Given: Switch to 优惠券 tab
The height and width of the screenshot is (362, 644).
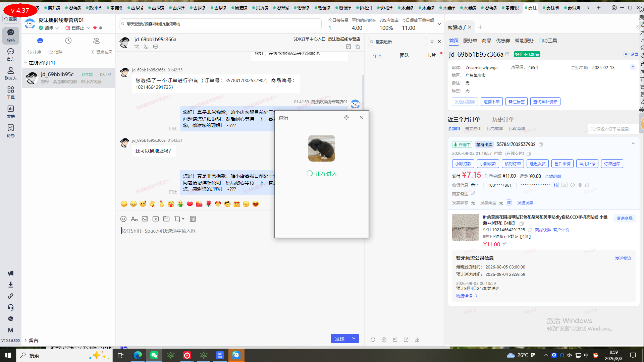Looking at the screenshot, I should click(x=503, y=41).
